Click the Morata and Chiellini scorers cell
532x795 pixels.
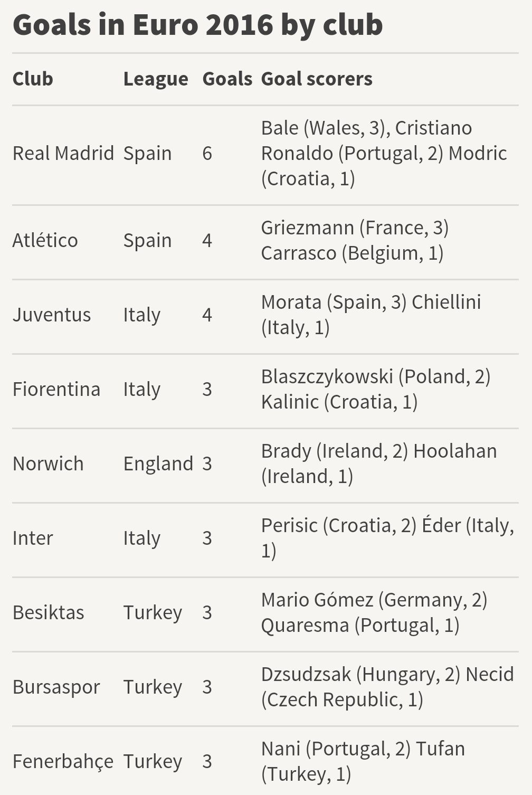point(371,315)
